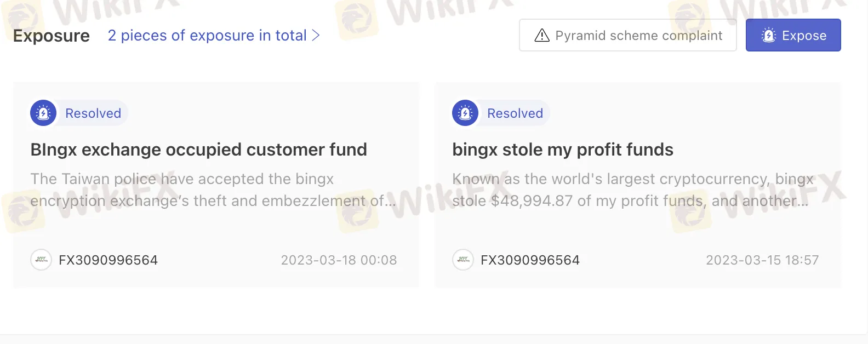This screenshot has height=344, width=868.
Task: Click the Expose button
Action: 793,35
